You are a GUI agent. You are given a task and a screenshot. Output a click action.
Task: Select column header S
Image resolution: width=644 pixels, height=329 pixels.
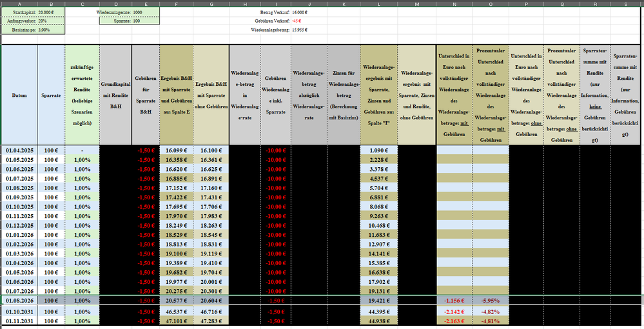pyautogui.click(x=625, y=4)
